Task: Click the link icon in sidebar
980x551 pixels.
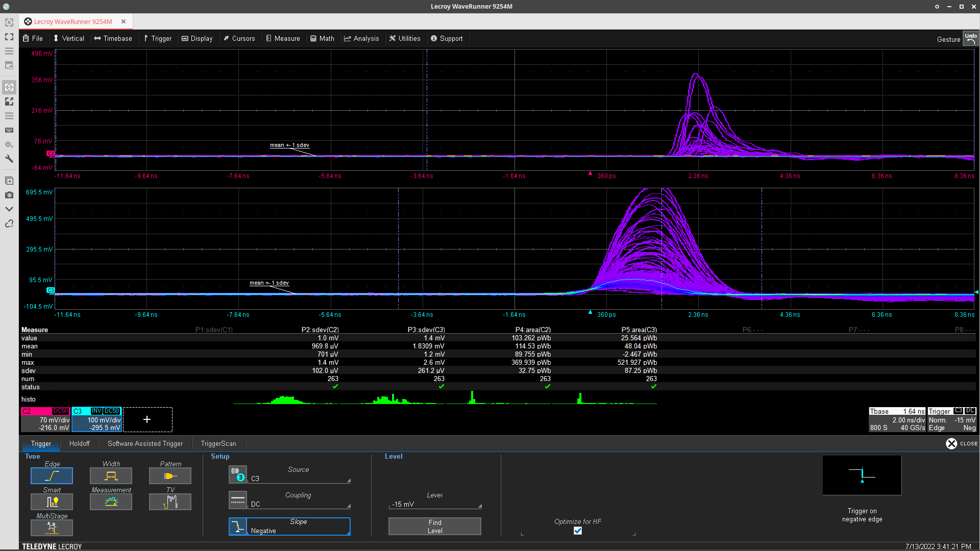Action: [x=9, y=223]
